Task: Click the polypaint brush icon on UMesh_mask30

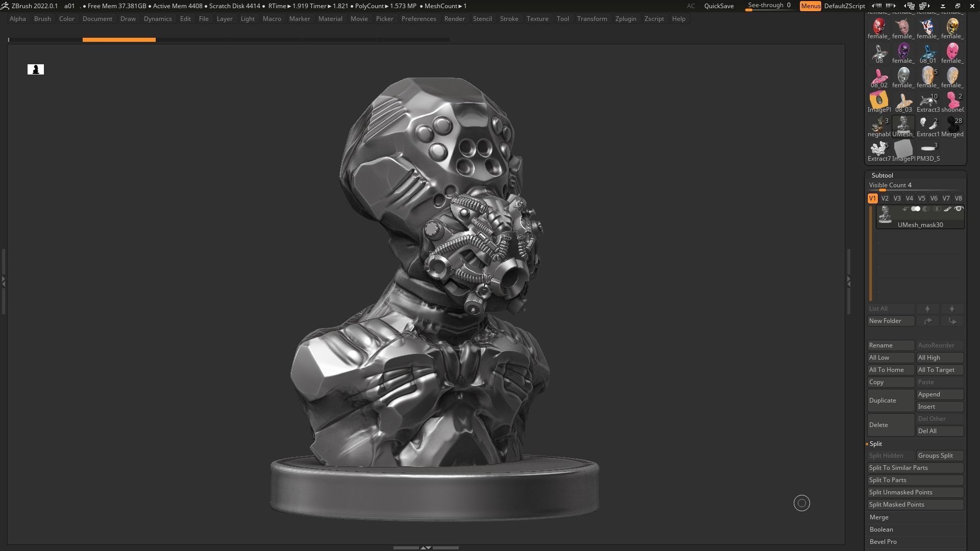Action: pos(948,209)
